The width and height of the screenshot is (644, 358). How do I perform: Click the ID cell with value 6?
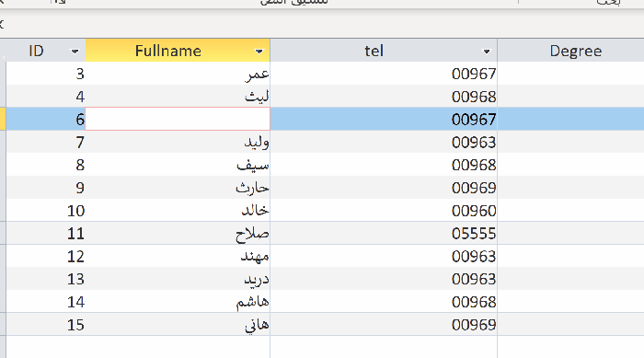point(46,120)
